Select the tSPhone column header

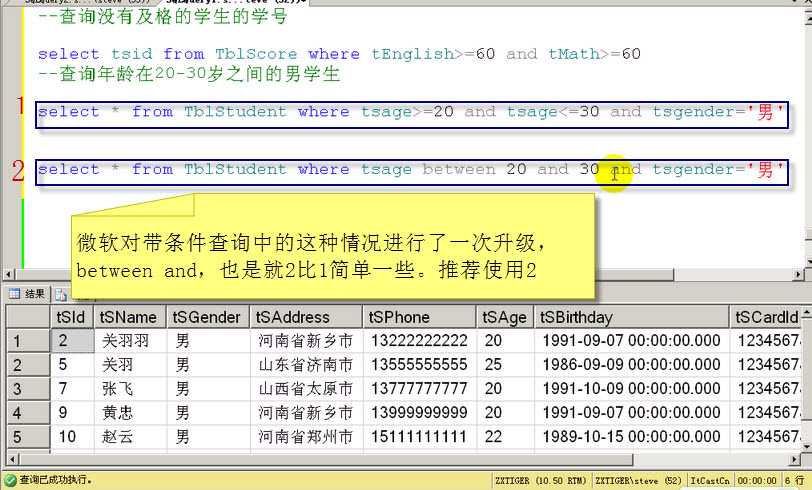pyautogui.click(x=419, y=317)
